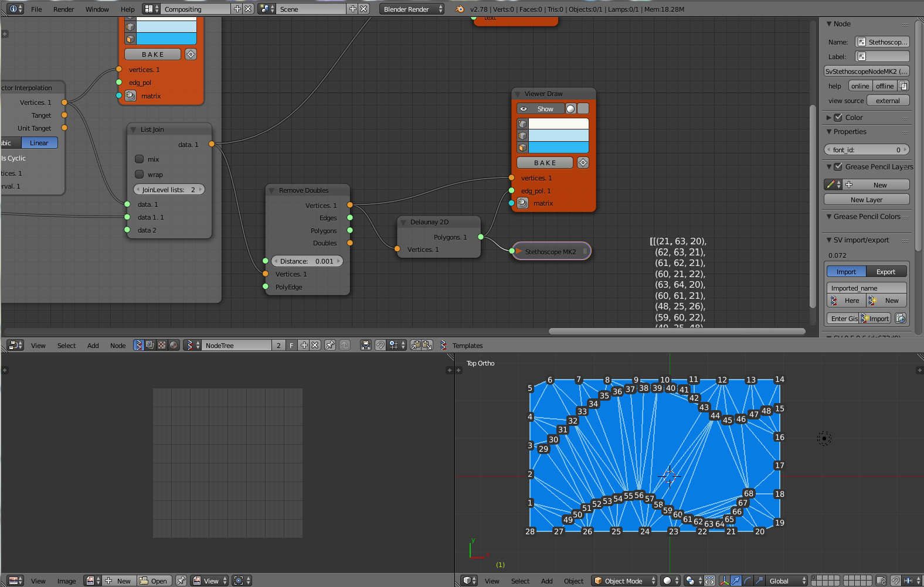Click the external view source button
Screen dimensions: 924x587
[x=888, y=101]
